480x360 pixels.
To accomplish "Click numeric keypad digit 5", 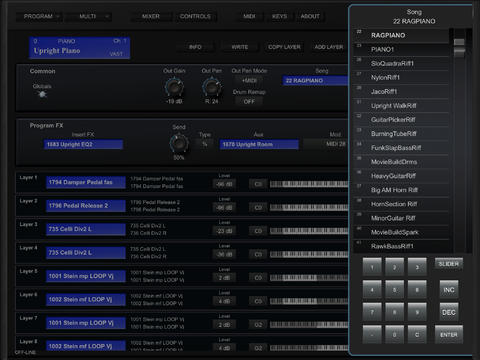I will point(394,290).
